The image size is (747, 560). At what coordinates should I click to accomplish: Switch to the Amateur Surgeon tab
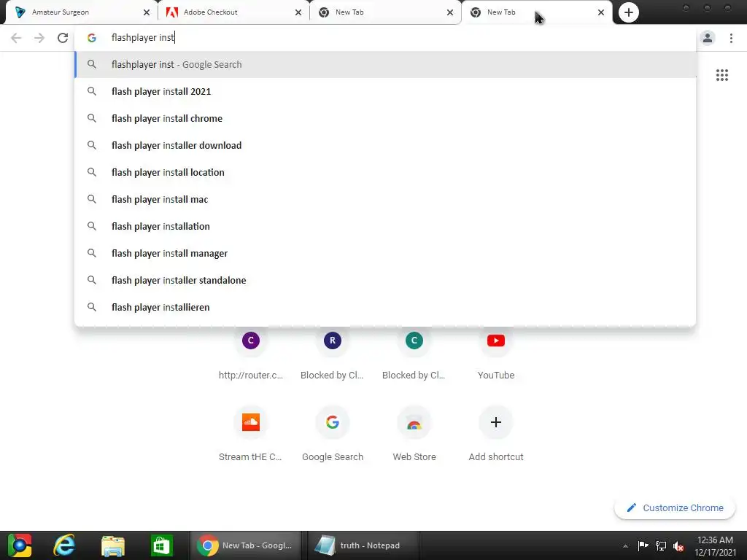pyautogui.click(x=81, y=12)
